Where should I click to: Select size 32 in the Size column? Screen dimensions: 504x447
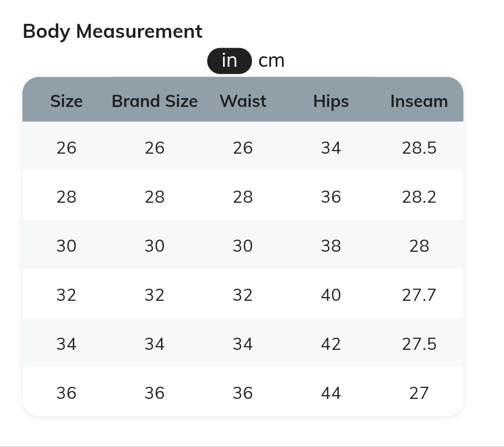pyautogui.click(x=66, y=295)
